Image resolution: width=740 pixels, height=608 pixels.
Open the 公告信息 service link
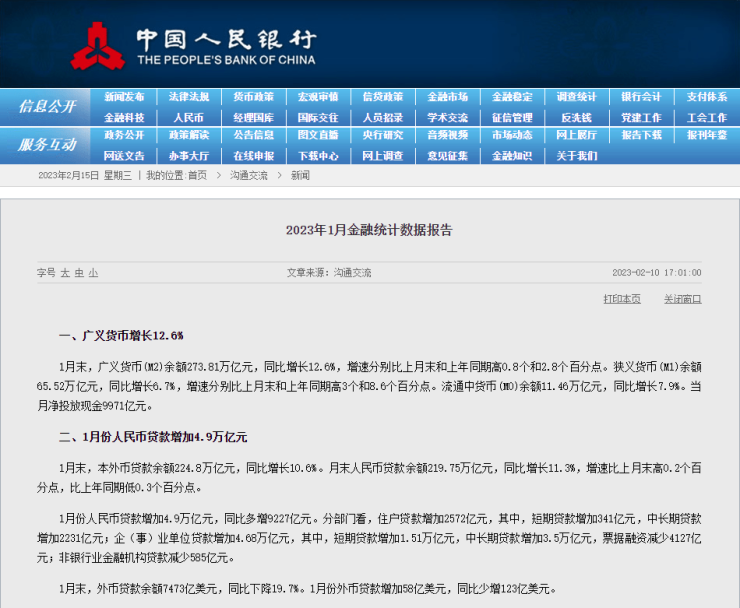(253, 136)
